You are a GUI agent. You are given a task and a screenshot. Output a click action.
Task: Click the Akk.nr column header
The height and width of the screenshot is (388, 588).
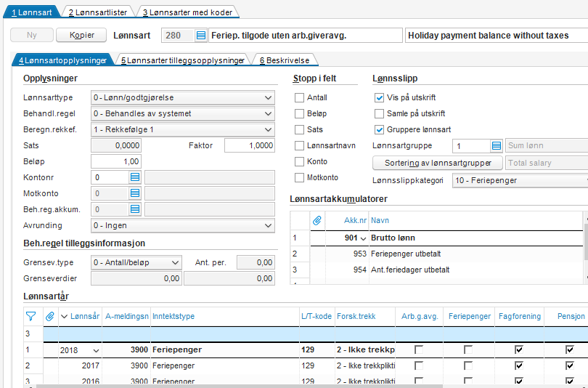(x=347, y=220)
